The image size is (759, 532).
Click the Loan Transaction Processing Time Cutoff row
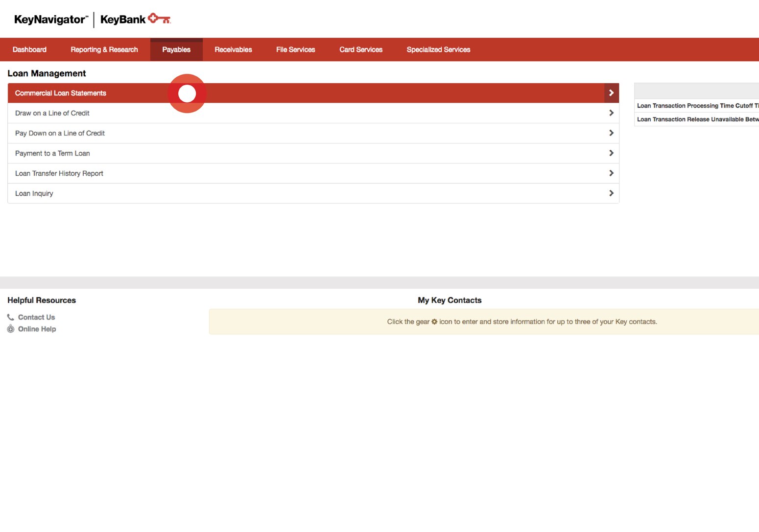pos(695,105)
